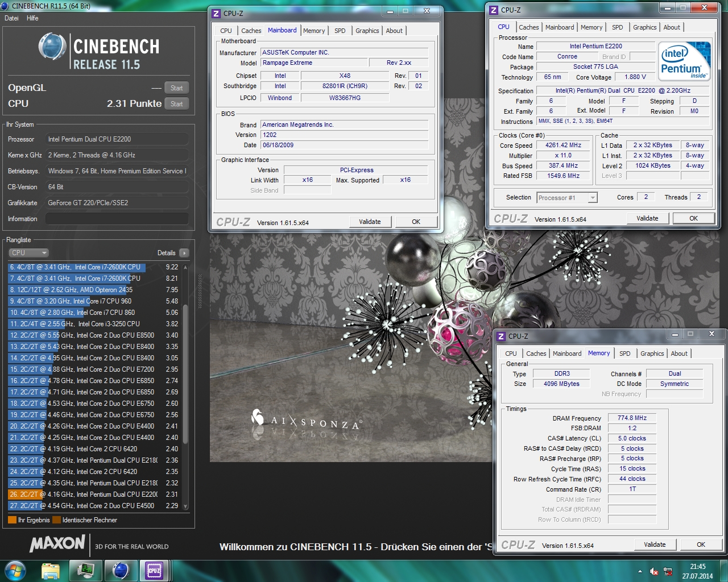Click OK in Mainboard CPU-Z window
The width and height of the screenshot is (728, 582).
click(x=416, y=222)
